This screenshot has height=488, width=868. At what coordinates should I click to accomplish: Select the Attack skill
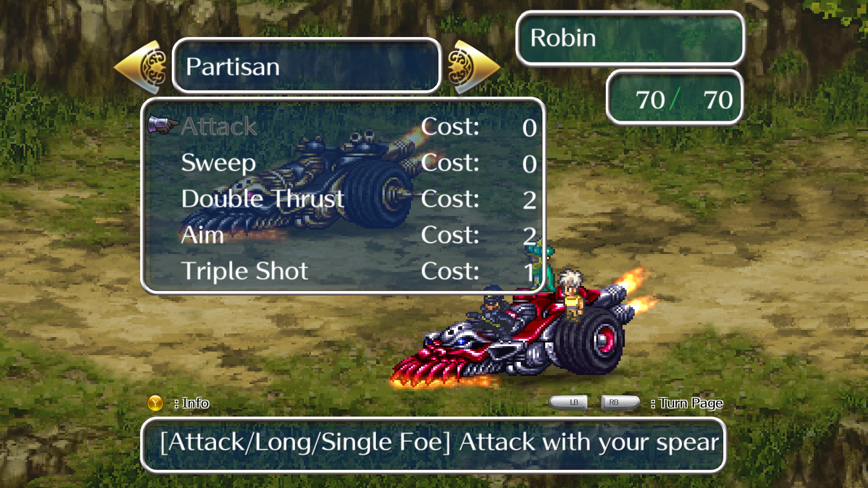pyautogui.click(x=344, y=127)
